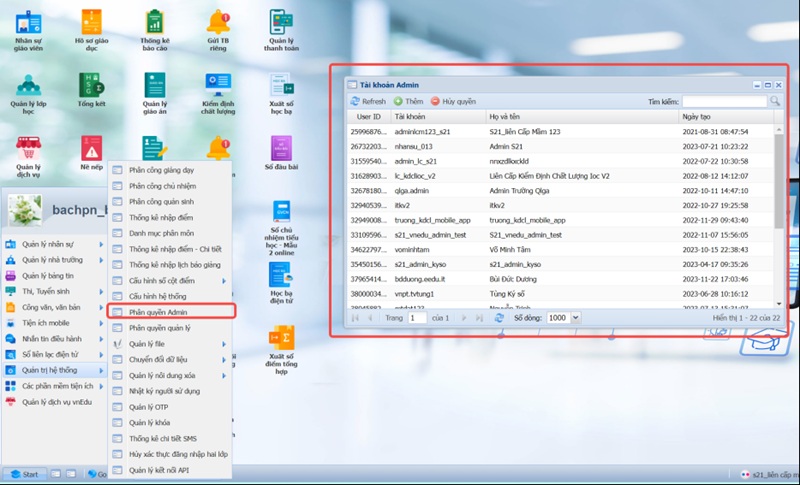Screen dimensions: 800x485
Task: Select Quản lý OTP menu item
Action: click(170, 407)
